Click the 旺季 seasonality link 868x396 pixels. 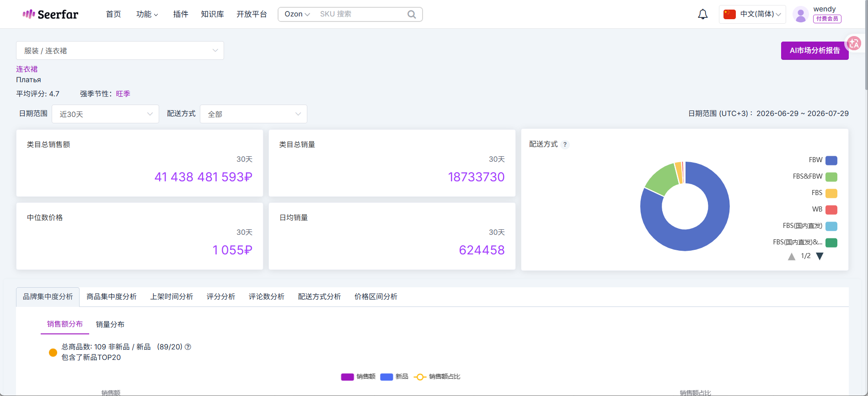[x=123, y=94]
